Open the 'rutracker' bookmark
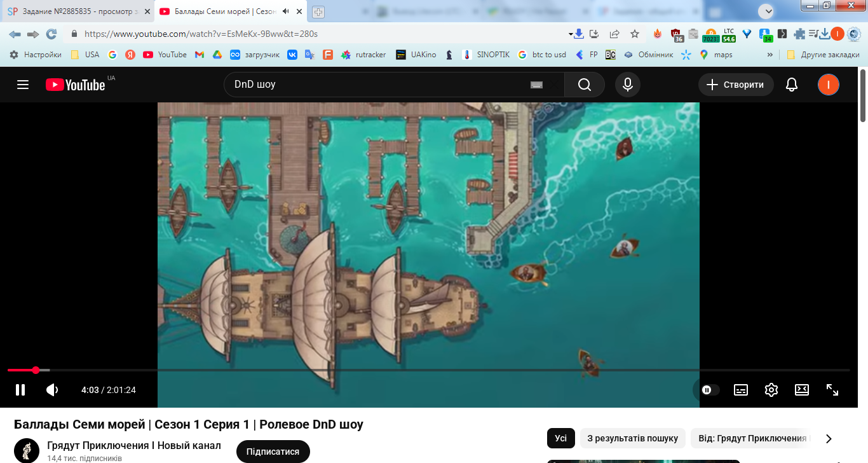The width and height of the screenshot is (868, 463). coord(363,55)
